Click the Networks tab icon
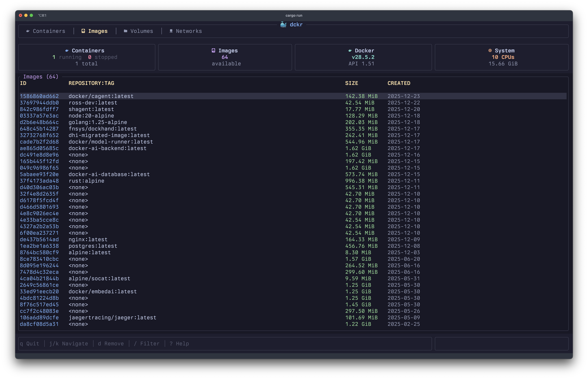The width and height of the screenshot is (588, 379). click(x=171, y=31)
